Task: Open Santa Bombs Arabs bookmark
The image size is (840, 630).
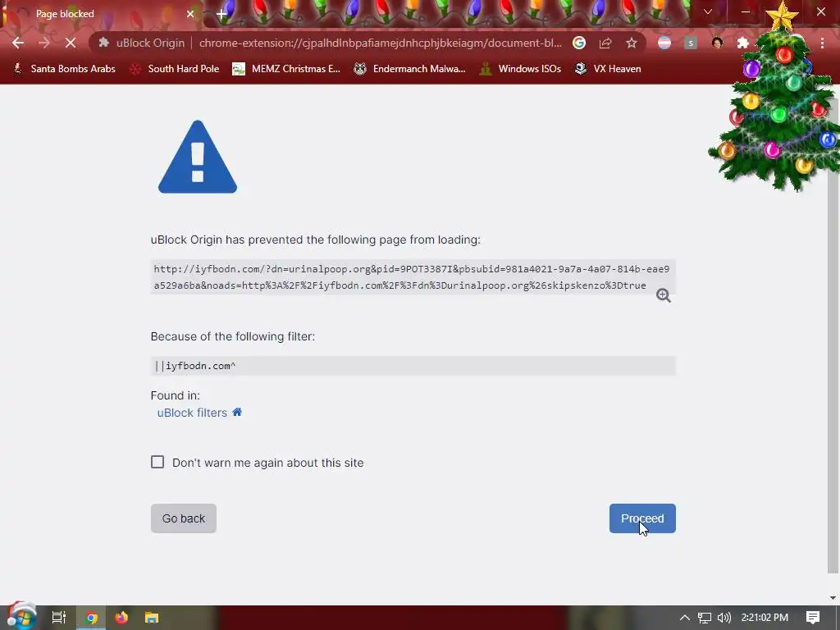Action: pyautogui.click(x=64, y=69)
